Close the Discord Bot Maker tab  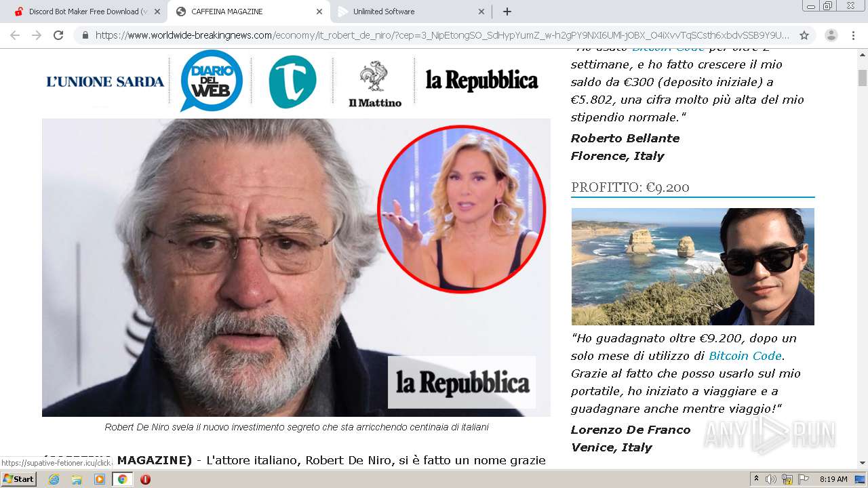[157, 12]
